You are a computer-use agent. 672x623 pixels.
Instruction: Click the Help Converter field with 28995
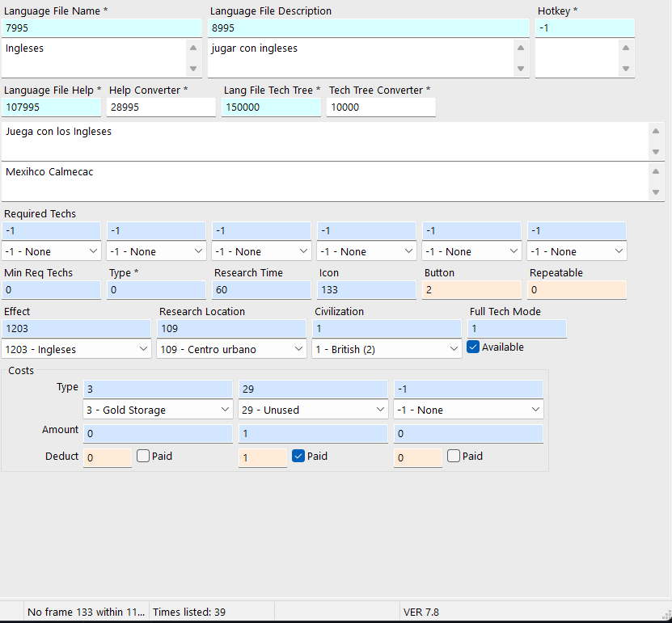coord(161,107)
